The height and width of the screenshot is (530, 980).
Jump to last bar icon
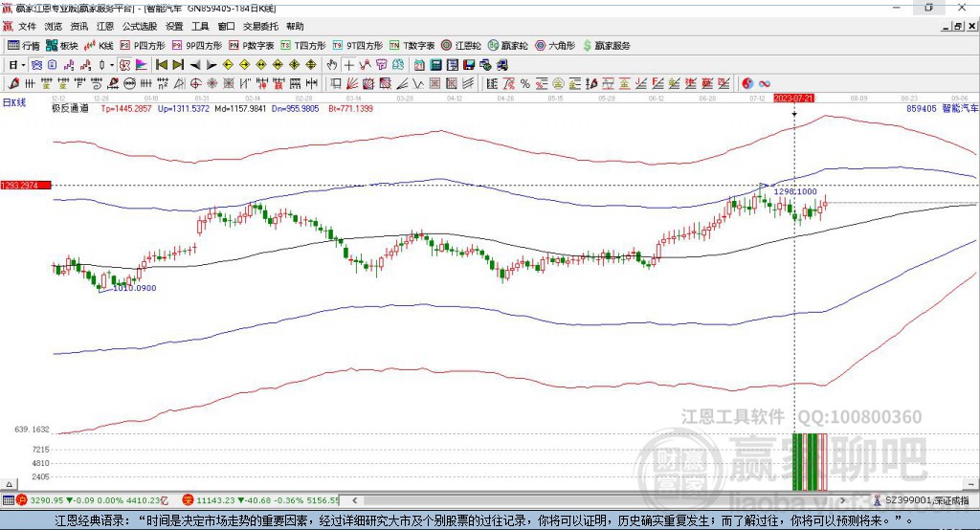coord(178,65)
